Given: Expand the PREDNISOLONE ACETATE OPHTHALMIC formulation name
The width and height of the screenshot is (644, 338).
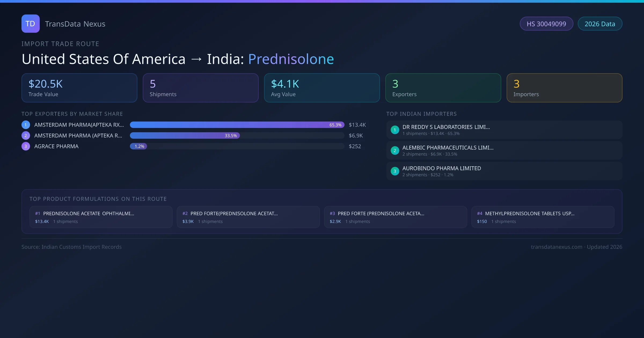Looking at the screenshot, I should (89, 214).
